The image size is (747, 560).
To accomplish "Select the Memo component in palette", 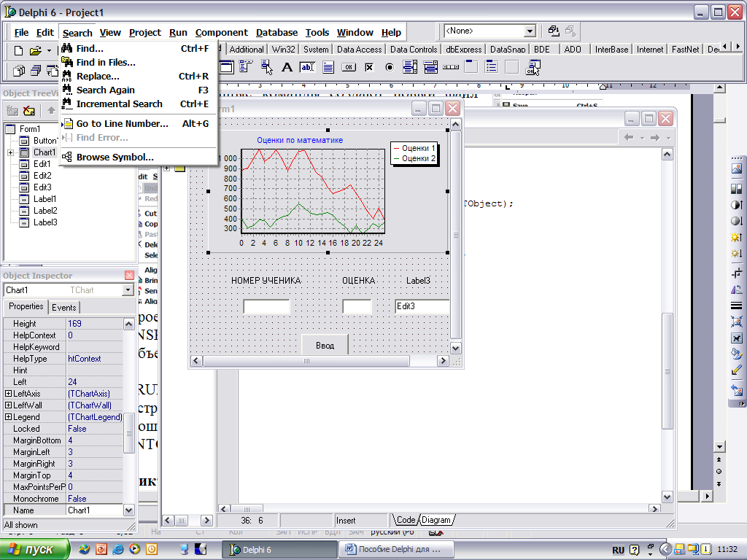I will [328, 67].
